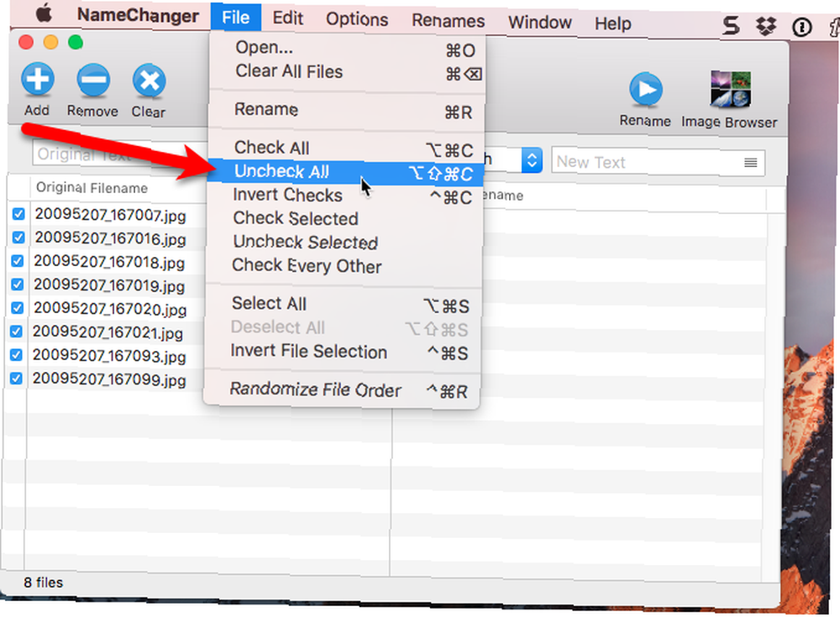Choose Open... from File menu
This screenshot has width=840, height=617.
pos(348,48)
